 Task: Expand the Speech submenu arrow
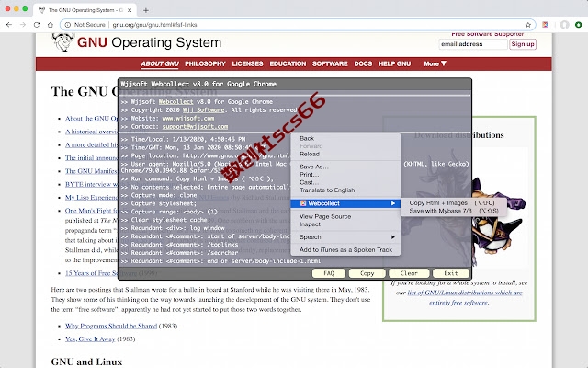[393, 237]
